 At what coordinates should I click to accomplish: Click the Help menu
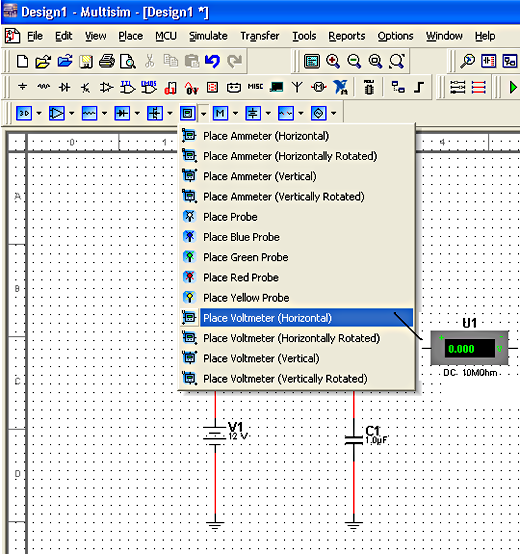(485, 36)
